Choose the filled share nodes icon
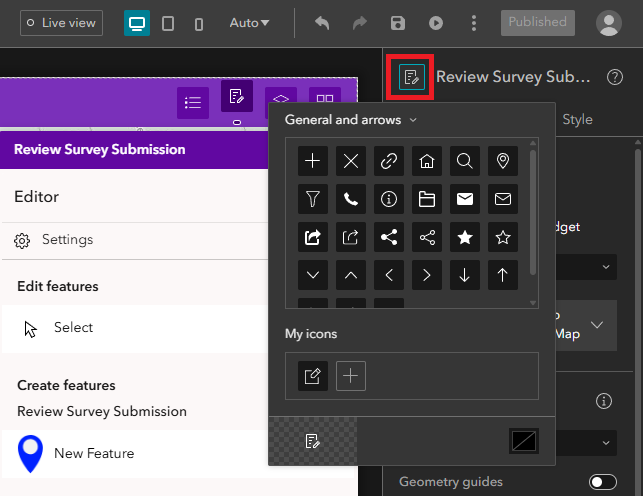The height and width of the screenshot is (496, 643). pyautogui.click(x=389, y=237)
